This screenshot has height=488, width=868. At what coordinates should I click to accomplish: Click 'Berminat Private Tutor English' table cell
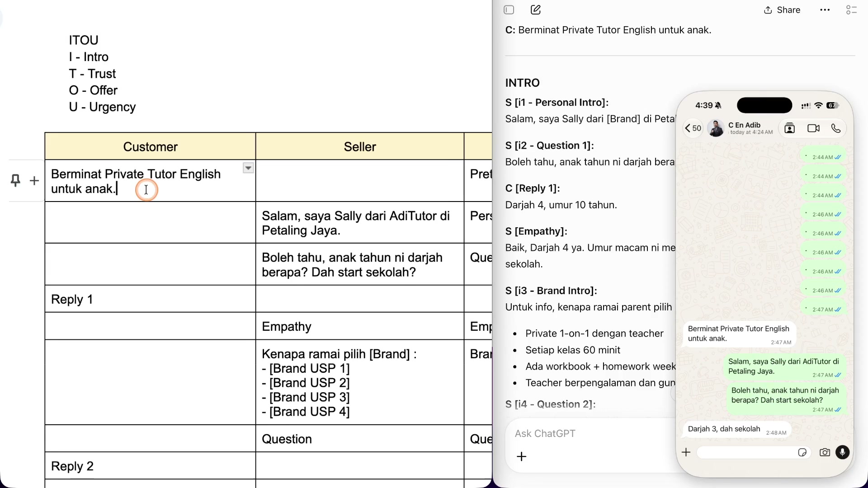[x=150, y=181]
